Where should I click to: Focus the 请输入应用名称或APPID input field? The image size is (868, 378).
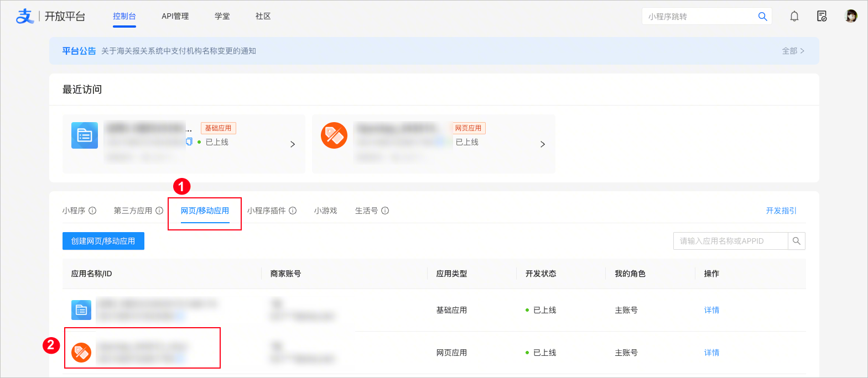731,241
